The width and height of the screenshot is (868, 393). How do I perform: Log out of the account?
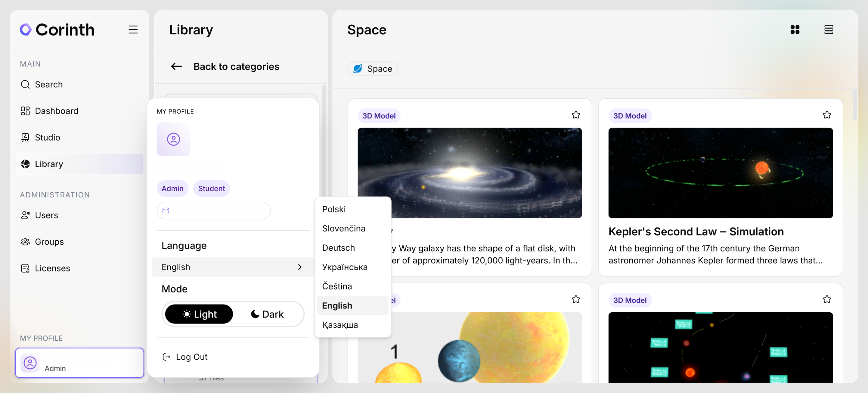(x=191, y=357)
